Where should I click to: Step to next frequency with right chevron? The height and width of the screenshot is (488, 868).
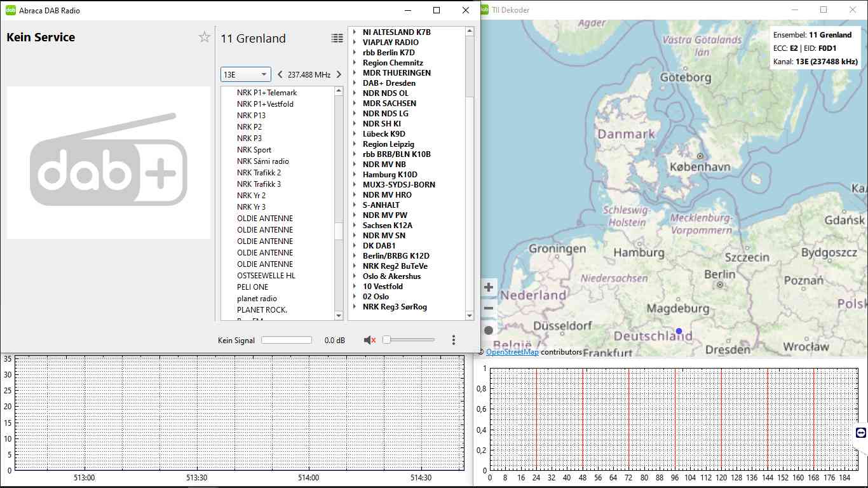point(339,74)
